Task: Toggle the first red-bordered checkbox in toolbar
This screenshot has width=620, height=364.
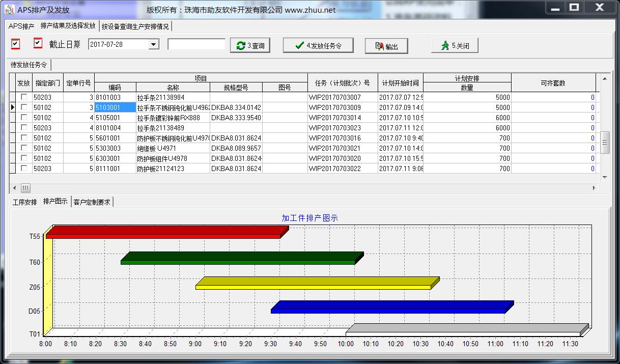Action: click(16, 44)
